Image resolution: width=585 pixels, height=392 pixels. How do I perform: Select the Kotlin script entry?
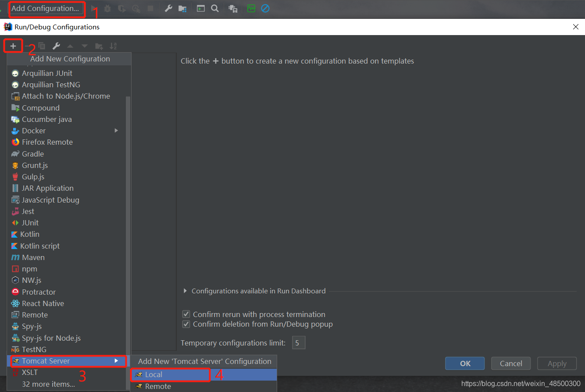[x=67, y=246]
